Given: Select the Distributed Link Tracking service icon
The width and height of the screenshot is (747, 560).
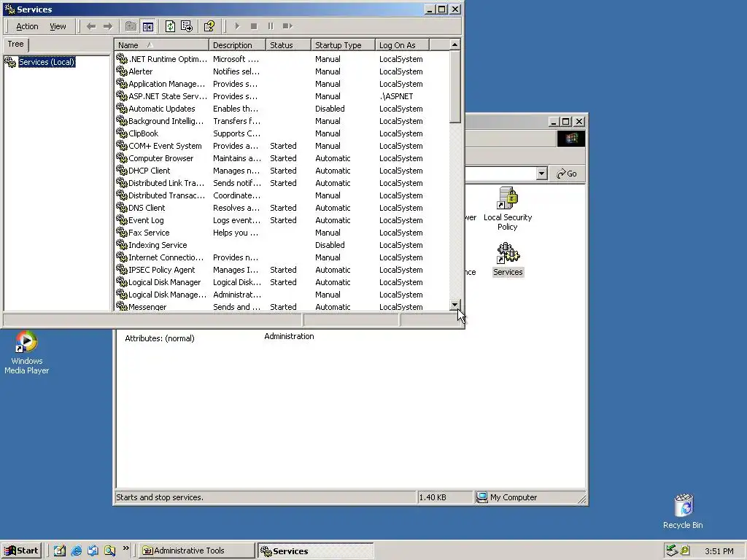Looking at the screenshot, I should pyautogui.click(x=122, y=182).
